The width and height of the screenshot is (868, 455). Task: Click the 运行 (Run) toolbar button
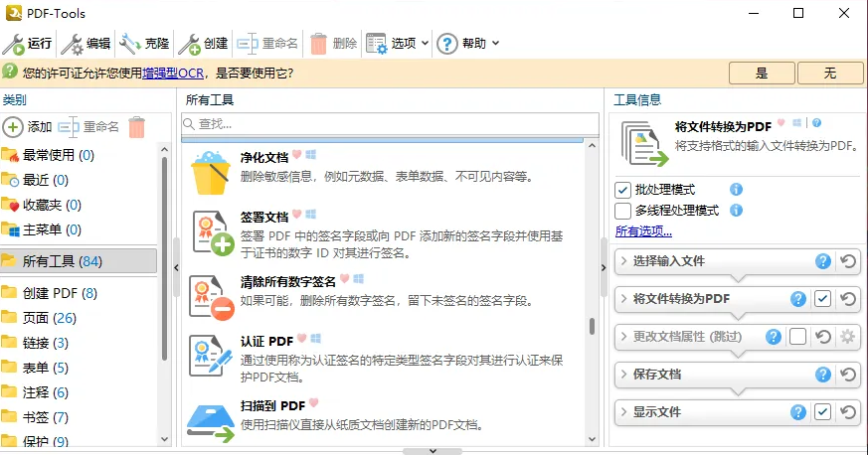28,44
